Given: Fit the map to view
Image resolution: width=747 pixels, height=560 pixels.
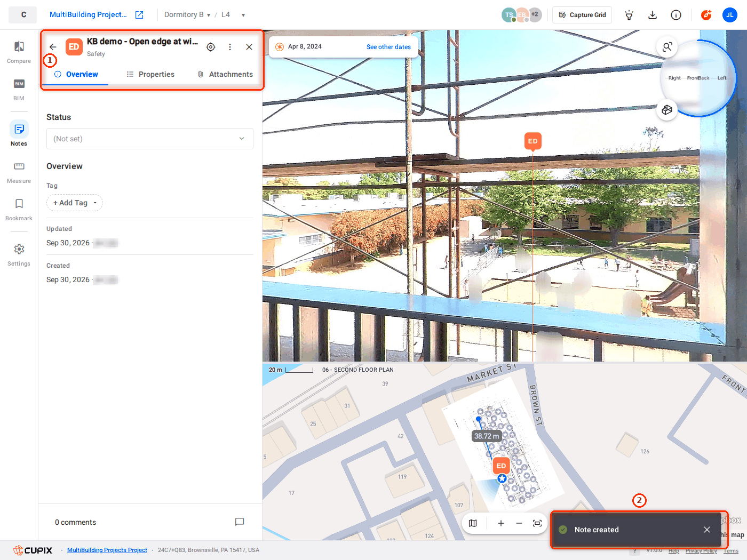Looking at the screenshot, I should 537,523.
